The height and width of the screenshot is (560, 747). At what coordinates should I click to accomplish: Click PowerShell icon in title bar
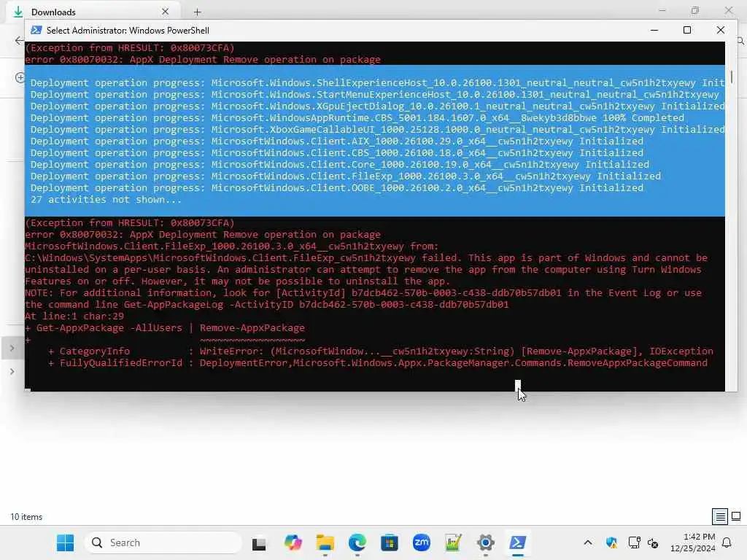coord(36,30)
